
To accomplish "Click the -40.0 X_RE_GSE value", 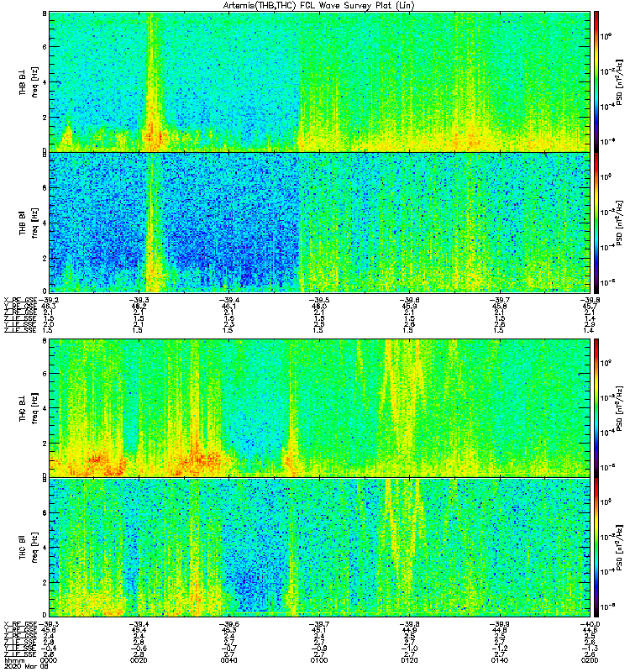I will pyautogui.click(x=590, y=624).
